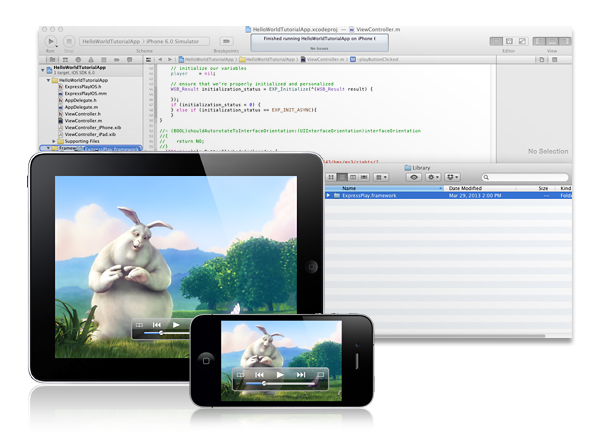The height and width of the screenshot is (446, 598).
Task: Collapse the HelloWorldTutorialApp project root
Action: click(x=43, y=70)
